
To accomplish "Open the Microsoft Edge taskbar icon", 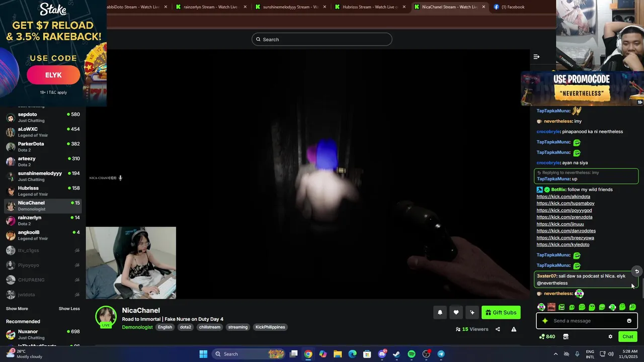I will click(353, 354).
